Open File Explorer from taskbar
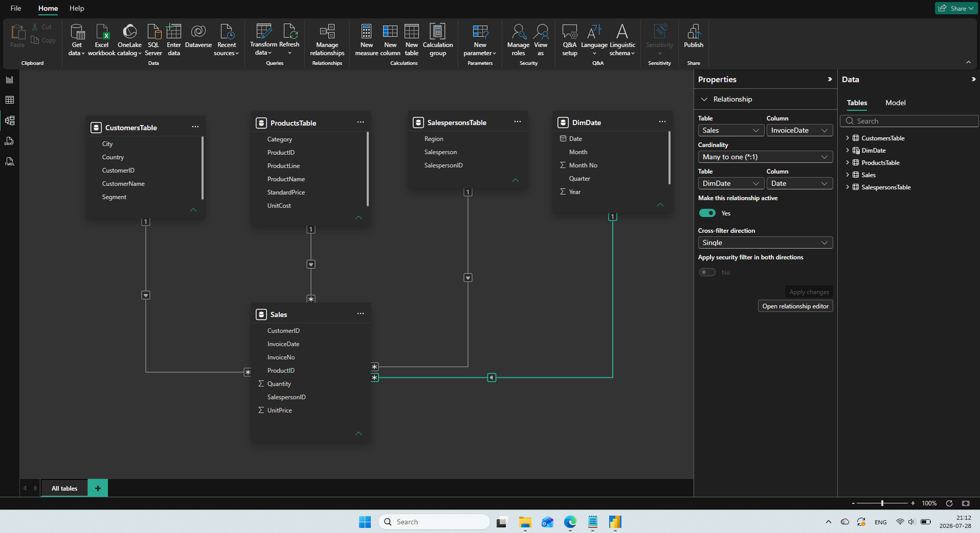Image resolution: width=980 pixels, height=533 pixels. click(x=525, y=522)
